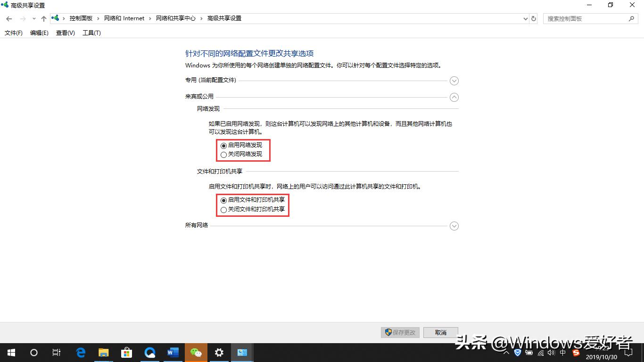
Task: Expand the 所有网络 section
Action: 454,226
